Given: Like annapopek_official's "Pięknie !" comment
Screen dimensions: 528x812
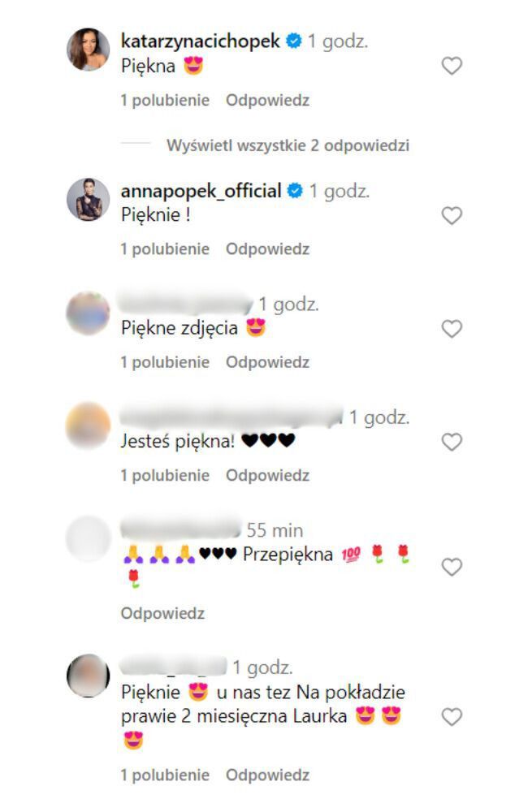Looking at the screenshot, I should pos(452,215).
